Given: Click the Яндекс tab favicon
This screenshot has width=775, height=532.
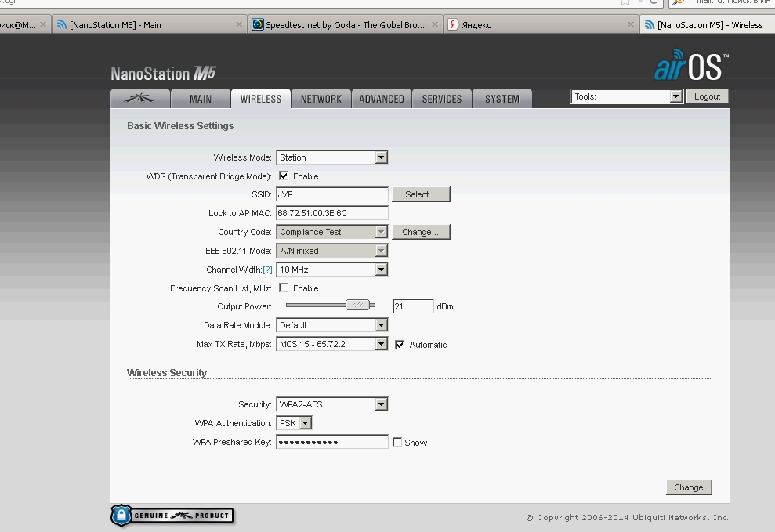Looking at the screenshot, I should click(453, 24).
